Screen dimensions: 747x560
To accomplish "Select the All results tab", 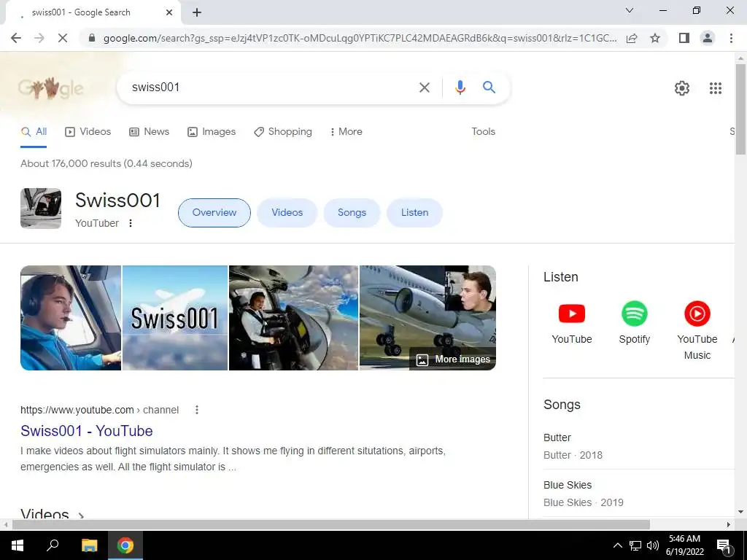I will pyautogui.click(x=34, y=132).
